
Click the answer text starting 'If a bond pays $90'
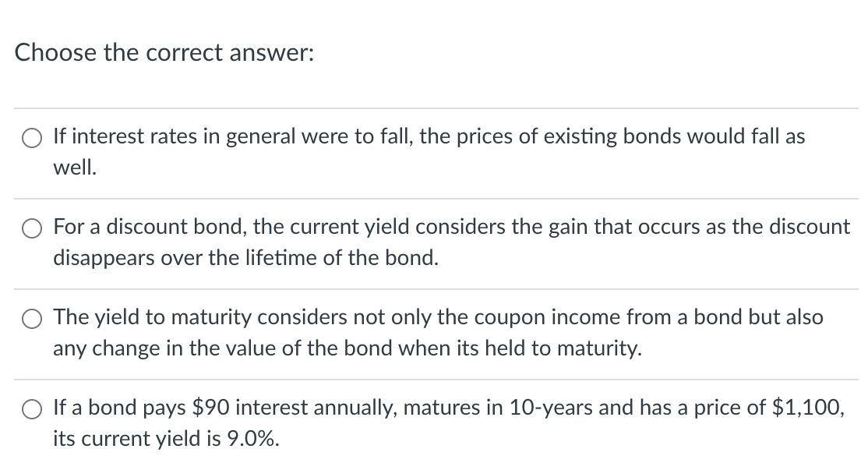(449, 422)
